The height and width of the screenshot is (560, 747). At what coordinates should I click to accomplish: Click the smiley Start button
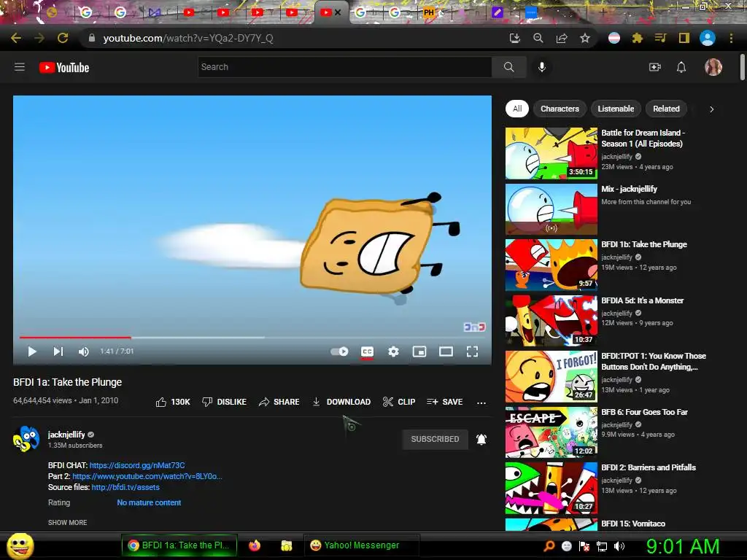(x=20, y=545)
